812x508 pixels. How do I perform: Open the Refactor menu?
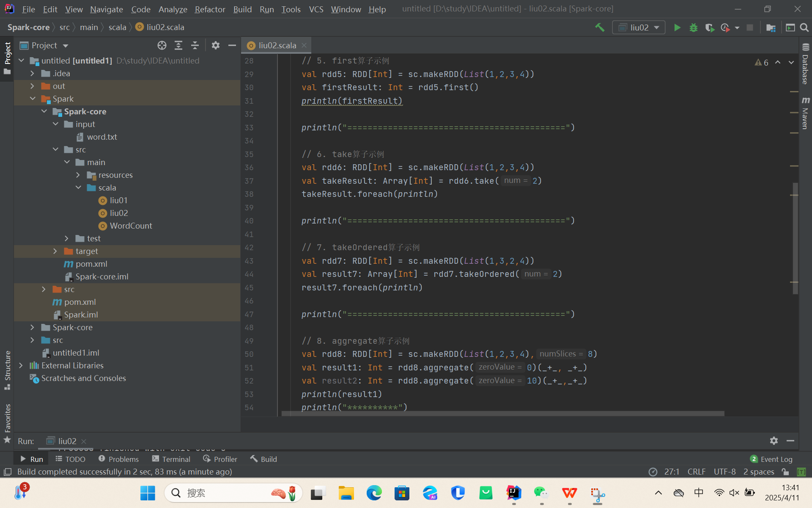[210, 9]
